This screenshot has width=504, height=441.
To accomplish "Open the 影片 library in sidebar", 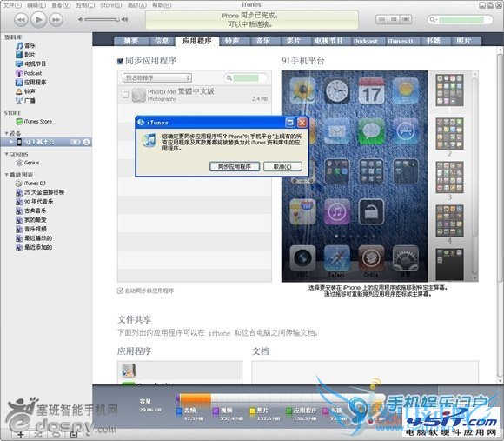I will point(26,55).
